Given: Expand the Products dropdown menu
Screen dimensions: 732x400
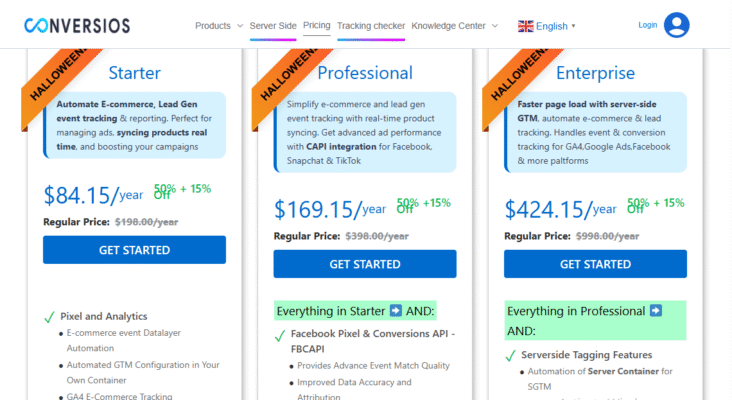Looking at the screenshot, I should click(219, 26).
